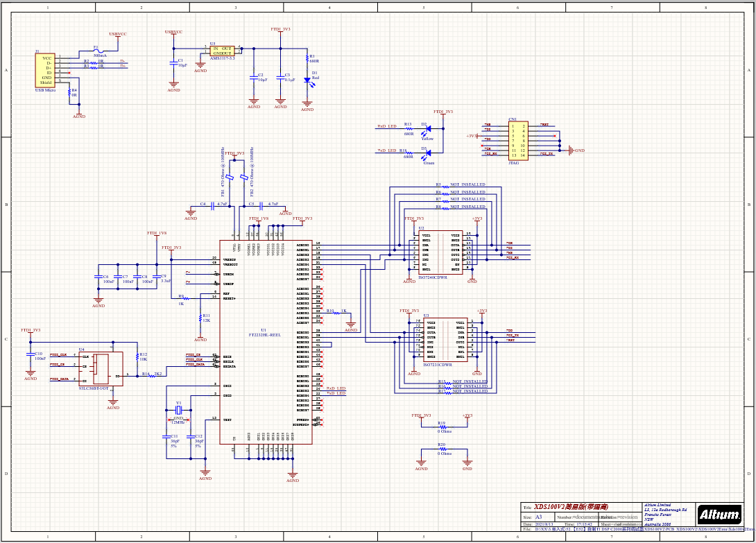Select capacitor C7 100nF
Screen dimensions: 756x543
[118, 277]
